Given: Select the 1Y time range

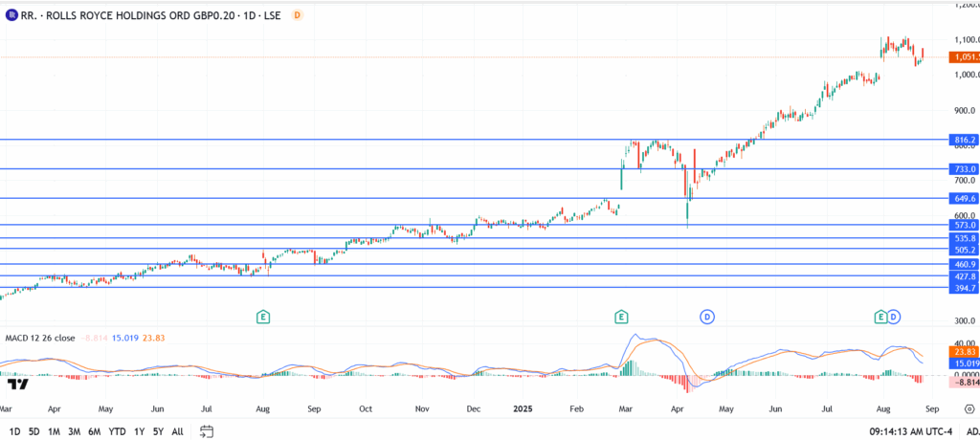Looking at the screenshot, I should (x=140, y=431).
